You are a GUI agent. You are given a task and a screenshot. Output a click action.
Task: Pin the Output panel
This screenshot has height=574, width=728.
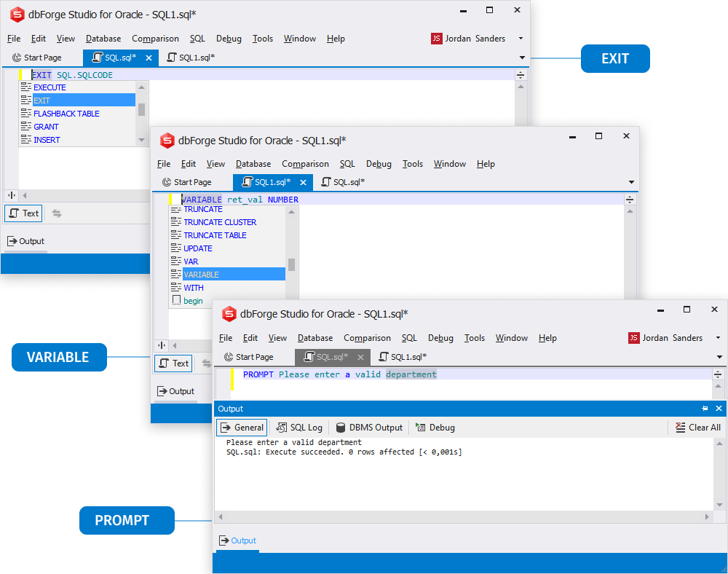tap(705, 409)
